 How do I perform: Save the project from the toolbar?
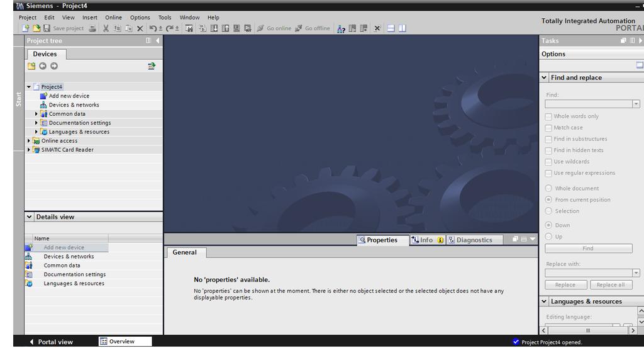coord(64,28)
